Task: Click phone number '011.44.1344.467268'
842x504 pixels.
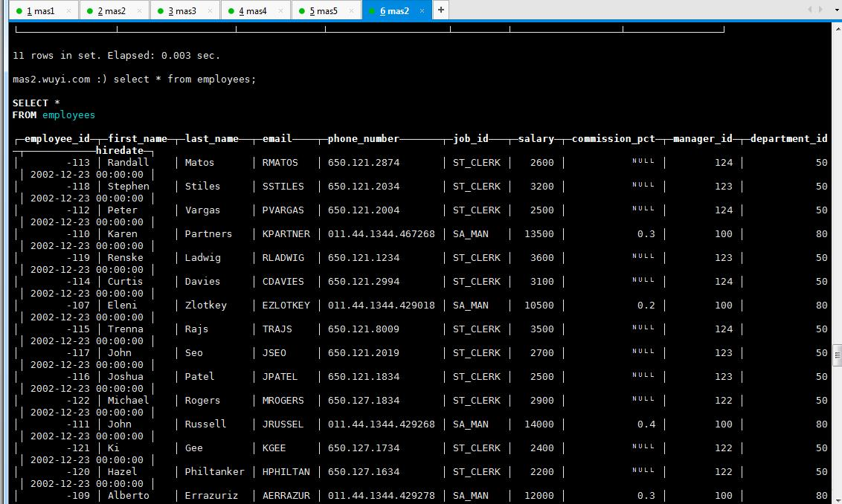Action: (382, 234)
